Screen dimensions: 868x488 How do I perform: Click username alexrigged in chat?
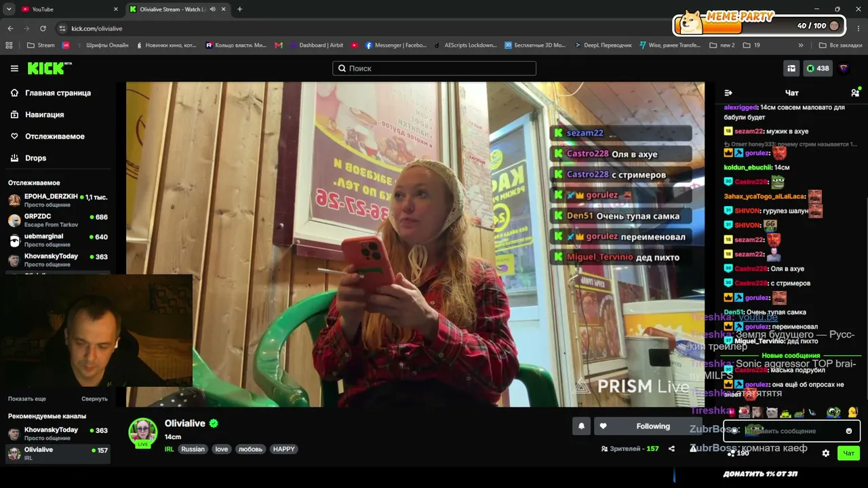pyautogui.click(x=741, y=108)
